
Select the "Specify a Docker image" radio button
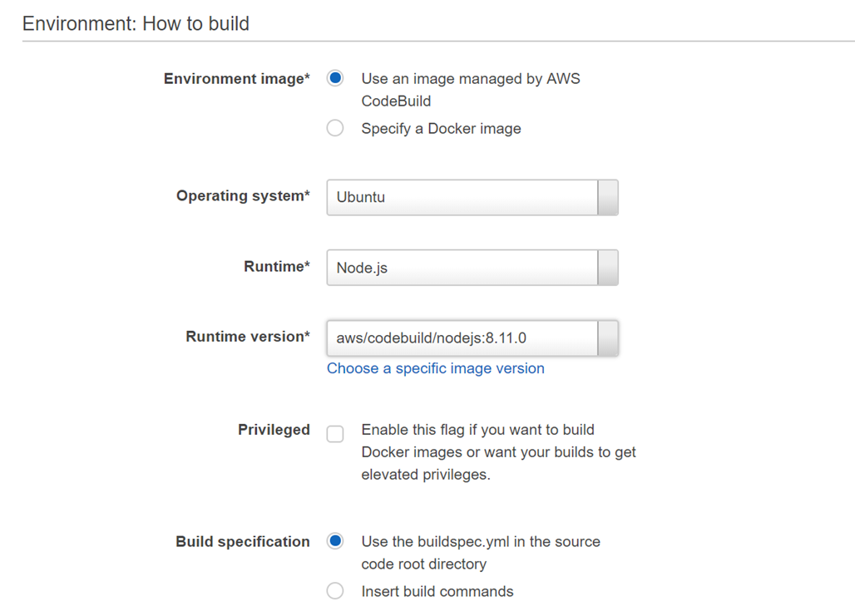pyautogui.click(x=335, y=128)
